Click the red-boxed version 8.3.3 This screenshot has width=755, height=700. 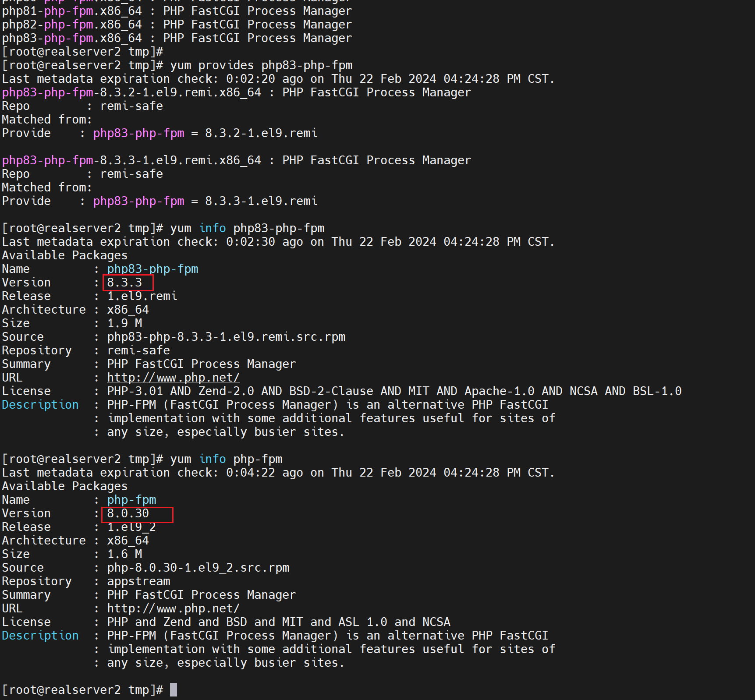tap(125, 283)
